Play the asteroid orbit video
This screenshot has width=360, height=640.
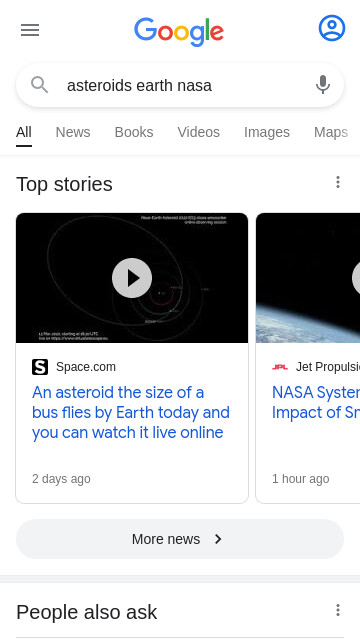[x=132, y=278]
